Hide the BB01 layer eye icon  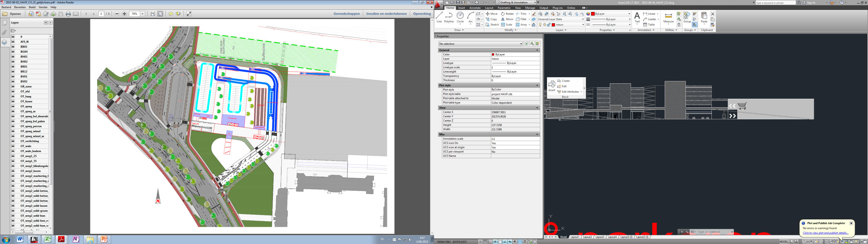point(13,46)
